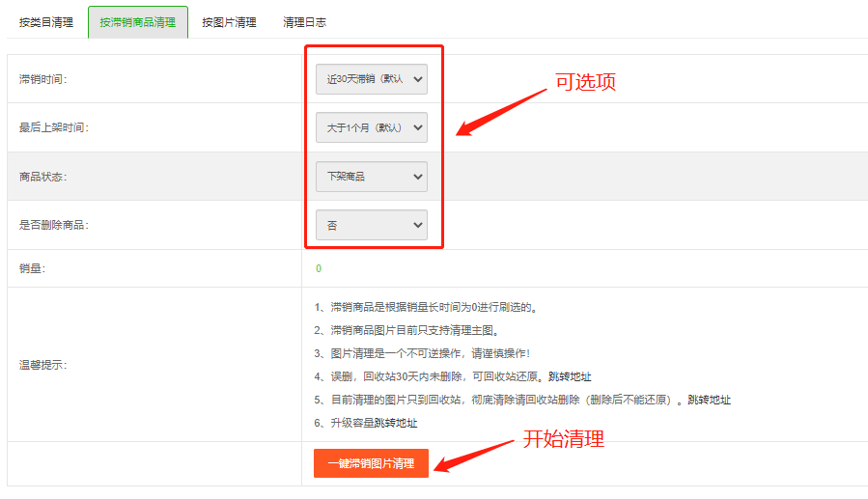The image size is (868, 499).
Task: Click the 商品状态 row label
Action: pyautogui.click(x=42, y=177)
